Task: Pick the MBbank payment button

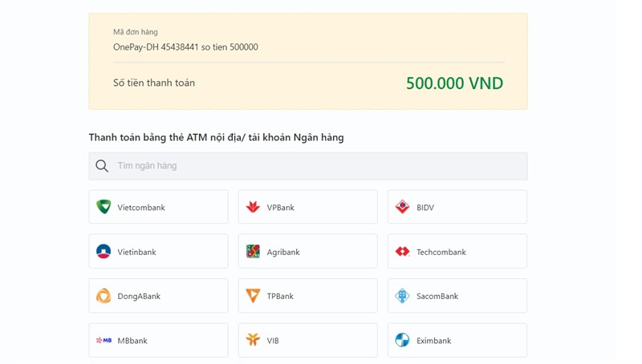Action: pyautogui.click(x=158, y=340)
